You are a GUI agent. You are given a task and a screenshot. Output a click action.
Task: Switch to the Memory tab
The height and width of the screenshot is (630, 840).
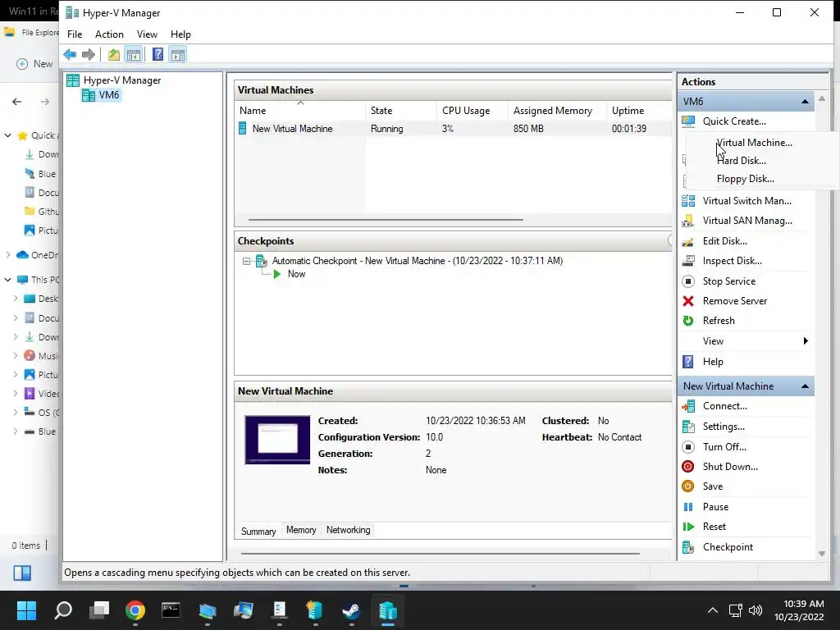click(x=301, y=530)
